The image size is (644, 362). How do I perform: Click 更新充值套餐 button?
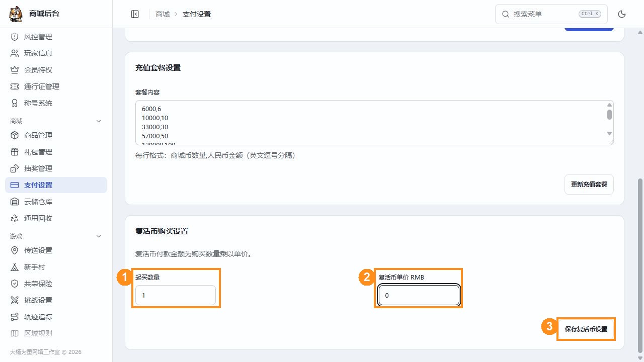[x=589, y=184]
